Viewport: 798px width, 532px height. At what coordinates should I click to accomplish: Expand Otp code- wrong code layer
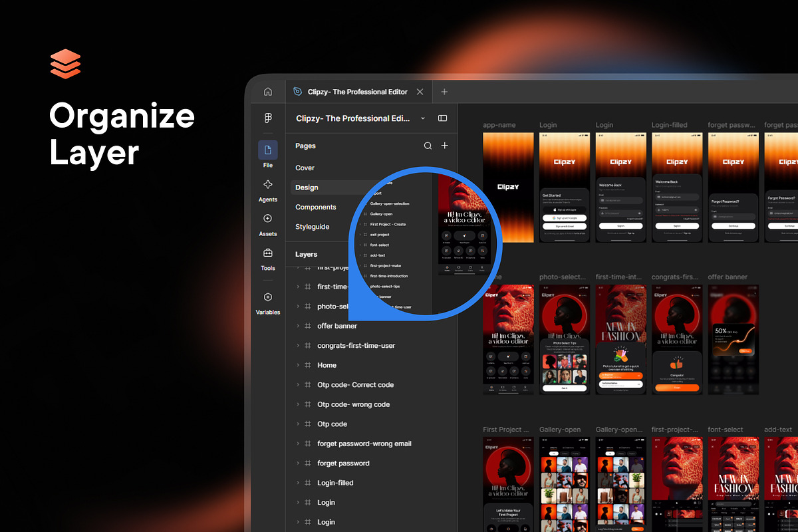point(297,404)
